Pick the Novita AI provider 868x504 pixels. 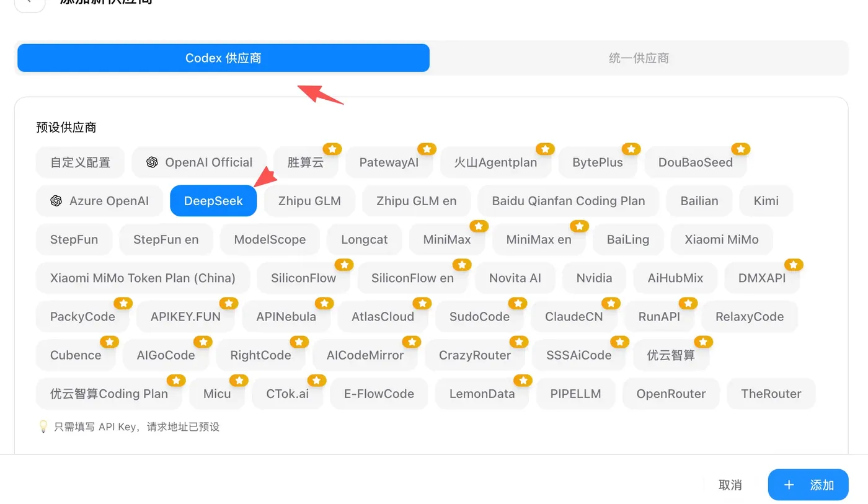[515, 278]
